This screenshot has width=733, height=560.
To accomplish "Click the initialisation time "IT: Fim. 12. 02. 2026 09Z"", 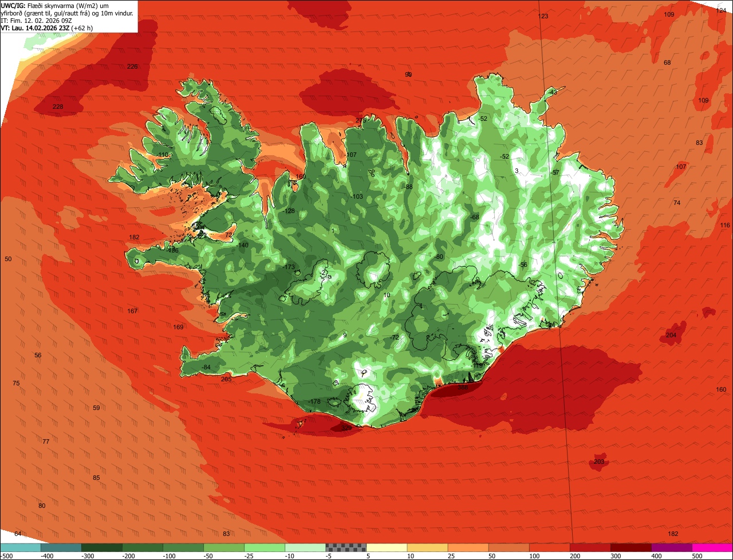I will pyautogui.click(x=37, y=20).
